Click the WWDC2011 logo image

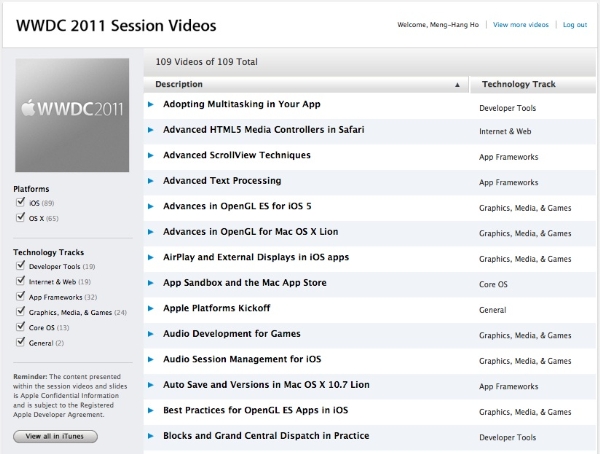72,115
